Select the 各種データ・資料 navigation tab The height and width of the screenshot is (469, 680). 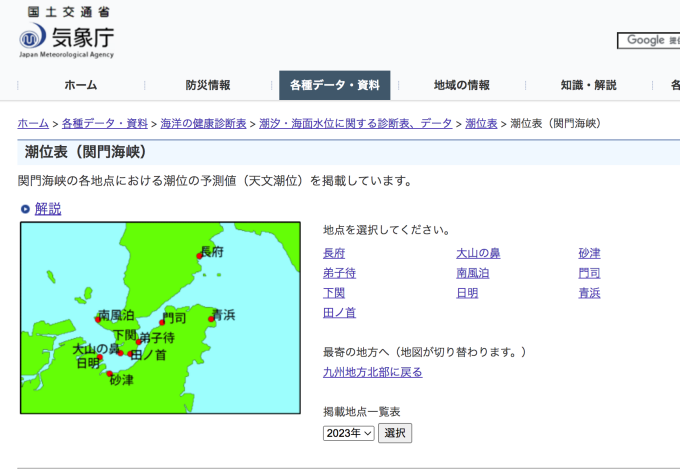335,85
